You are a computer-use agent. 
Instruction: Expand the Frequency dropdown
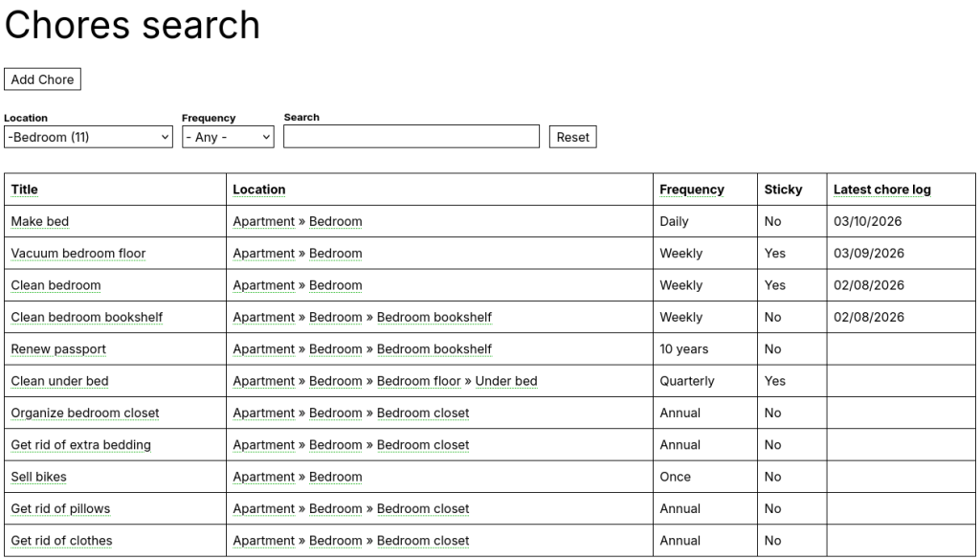[x=228, y=137]
